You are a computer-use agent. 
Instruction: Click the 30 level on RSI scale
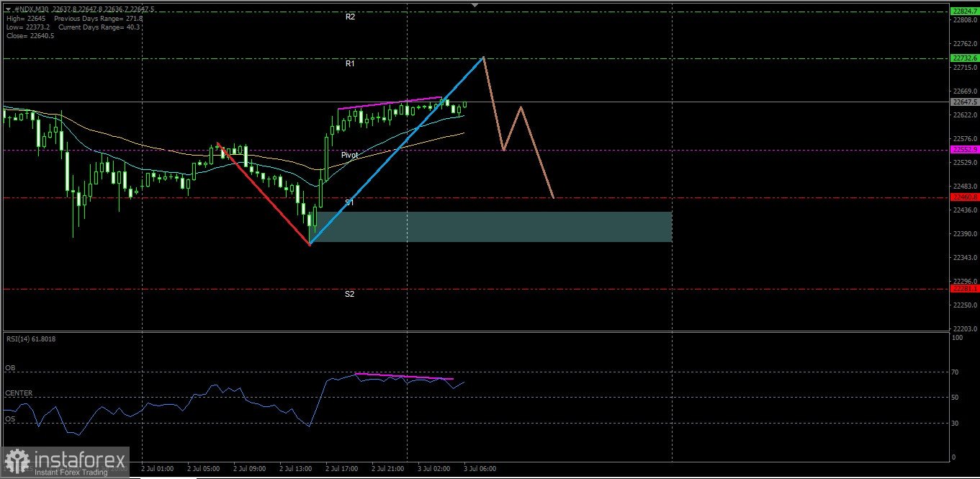pos(956,423)
